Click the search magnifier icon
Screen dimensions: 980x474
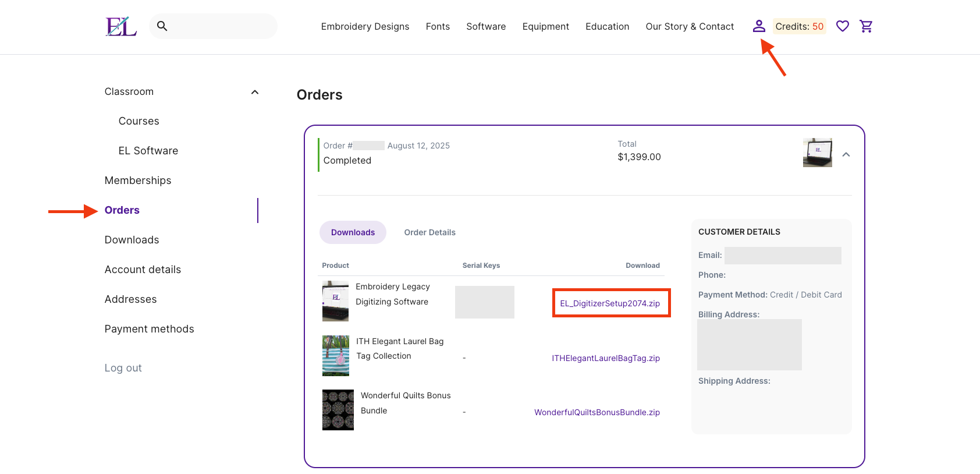pos(162,26)
